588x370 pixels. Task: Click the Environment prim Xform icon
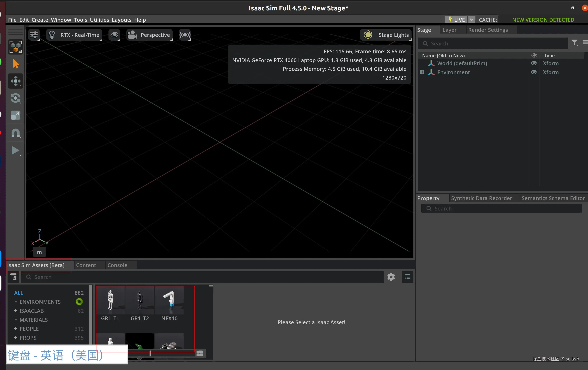pyautogui.click(x=431, y=72)
